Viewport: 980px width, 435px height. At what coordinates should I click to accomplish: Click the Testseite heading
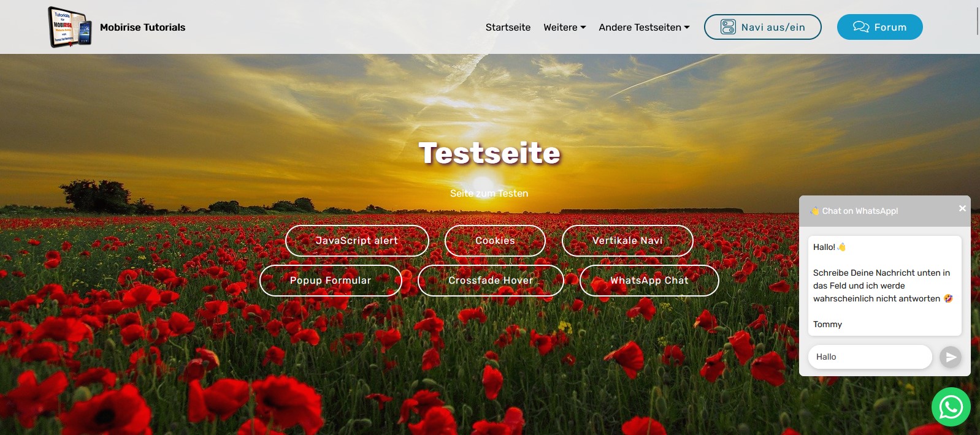tap(489, 153)
